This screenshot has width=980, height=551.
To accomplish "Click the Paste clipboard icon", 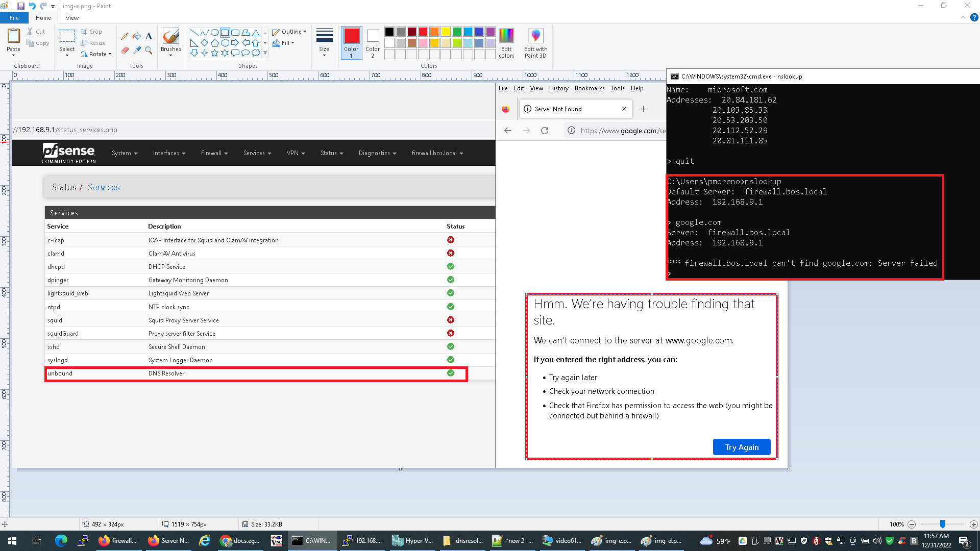I will (14, 36).
